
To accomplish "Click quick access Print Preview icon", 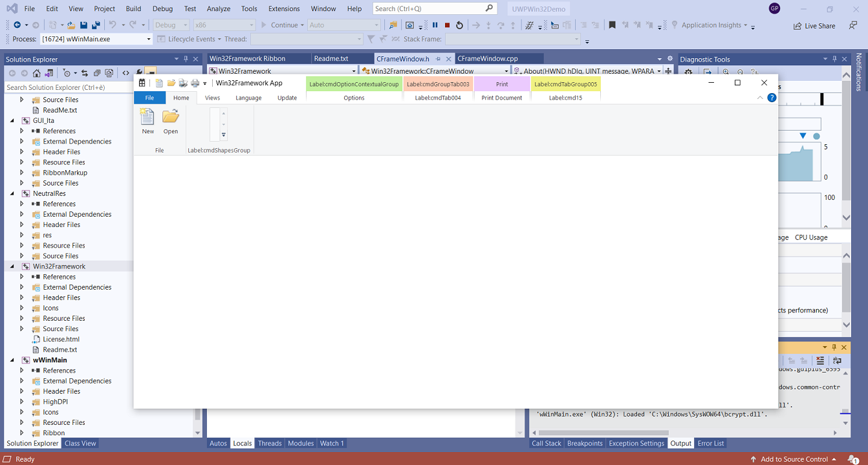I will click(x=183, y=83).
